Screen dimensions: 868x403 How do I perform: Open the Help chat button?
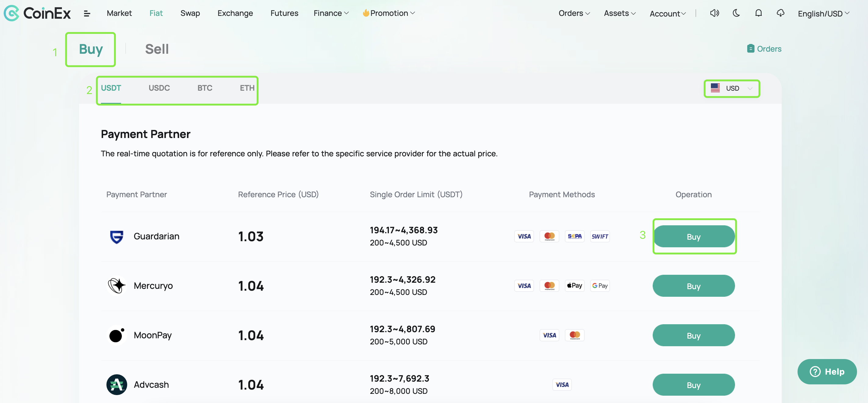tap(827, 372)
